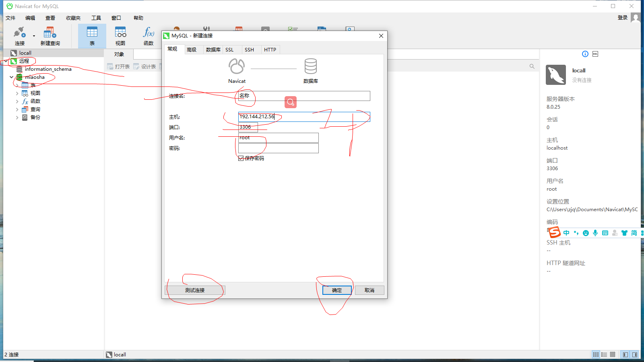This screenshot has height=362, width=644.
Task: Select the 视图 tree item
Action: (x=35, y=93)
